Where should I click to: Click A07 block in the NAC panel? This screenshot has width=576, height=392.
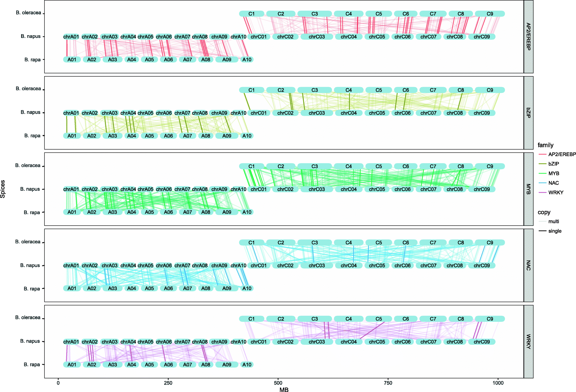click(x=188, y=288)
